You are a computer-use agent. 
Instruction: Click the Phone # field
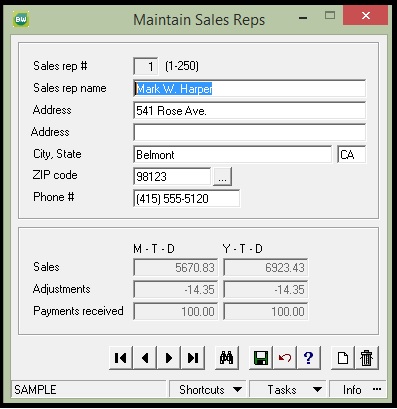(x=186, y=198)
